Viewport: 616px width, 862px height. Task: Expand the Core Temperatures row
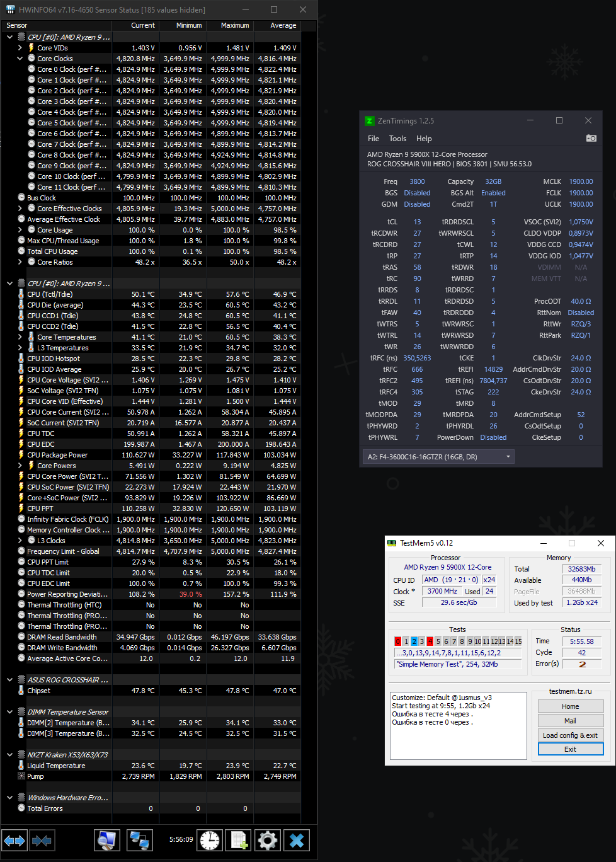(x=20, y=337)
